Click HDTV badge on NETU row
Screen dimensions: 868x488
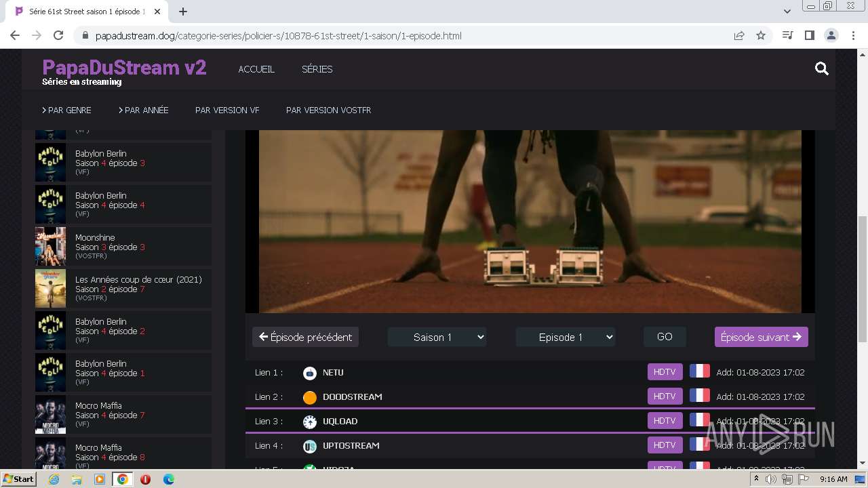click(x=665, y=372)
